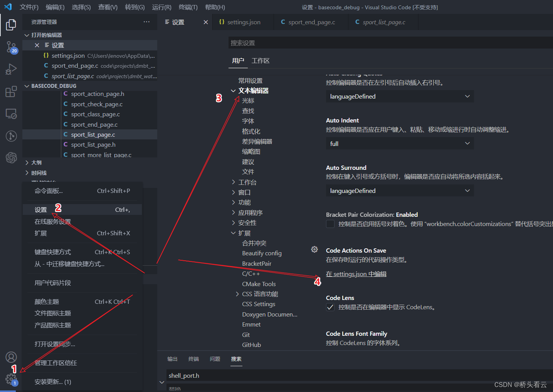Image resolution: width=553 pixels, height=392 pixels.
Task: Expand 安全性 settings category
Action: coord(233,223)
